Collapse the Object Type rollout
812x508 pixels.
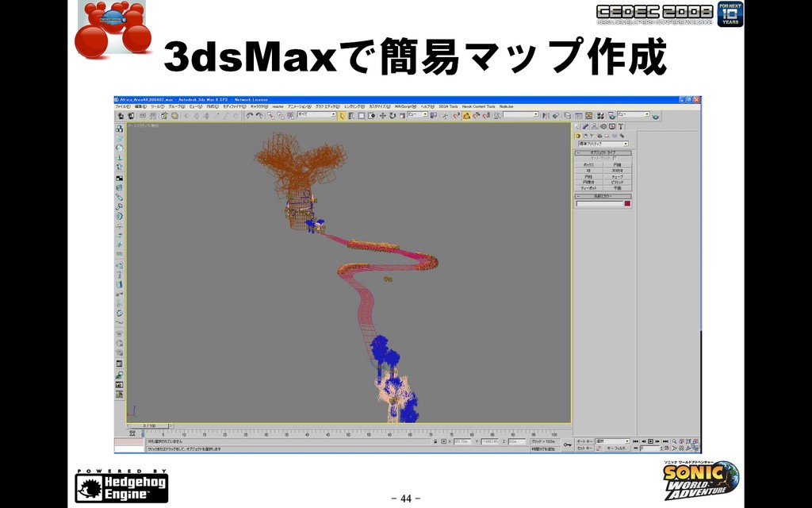pyautogui.click(x=603, y=153)
